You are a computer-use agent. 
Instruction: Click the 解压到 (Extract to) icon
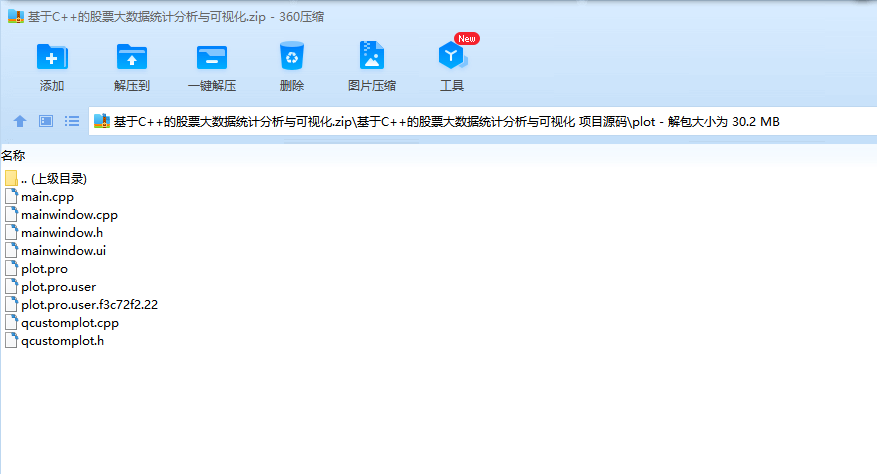[x=132, y=57]
